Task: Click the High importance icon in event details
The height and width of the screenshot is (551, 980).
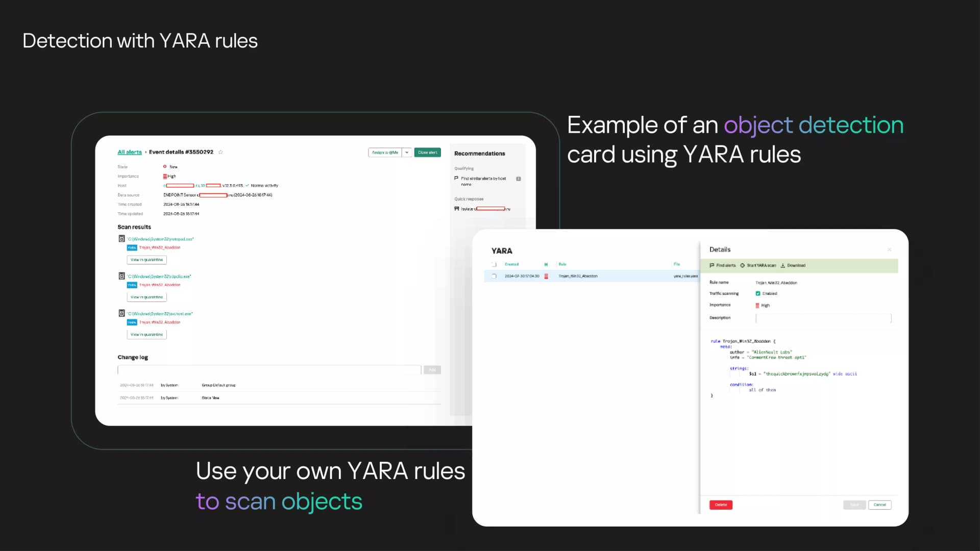Action: coord(165,176)
